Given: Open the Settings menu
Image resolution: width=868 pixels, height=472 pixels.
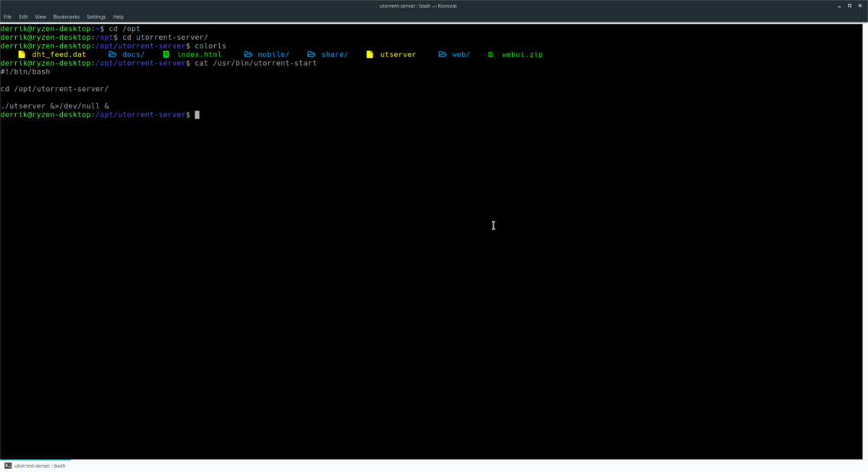Looking at the screenshot, I should tap(96, 17).
